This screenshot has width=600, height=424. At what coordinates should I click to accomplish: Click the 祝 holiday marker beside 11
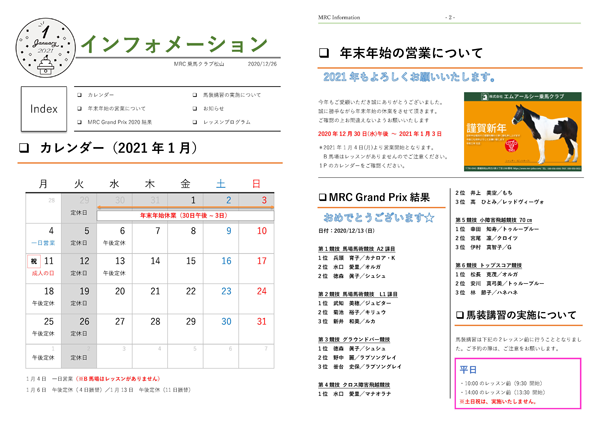[x=34, y=261]
